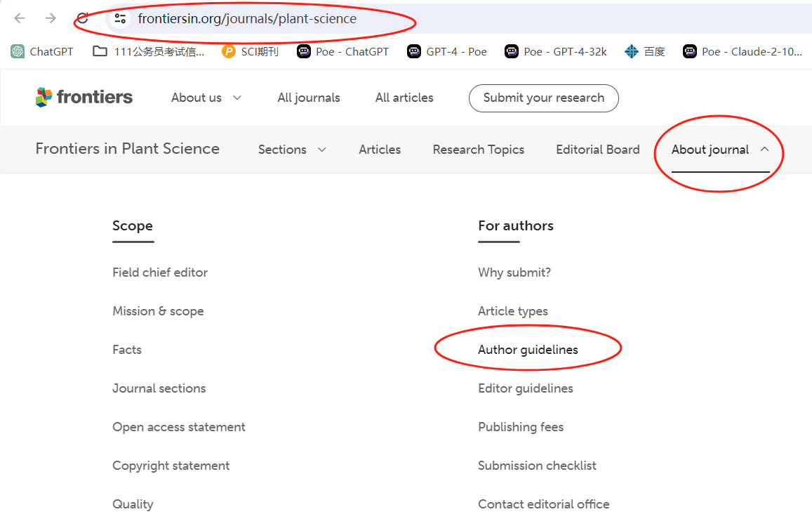Open Open access statement link

pos(179,426)
